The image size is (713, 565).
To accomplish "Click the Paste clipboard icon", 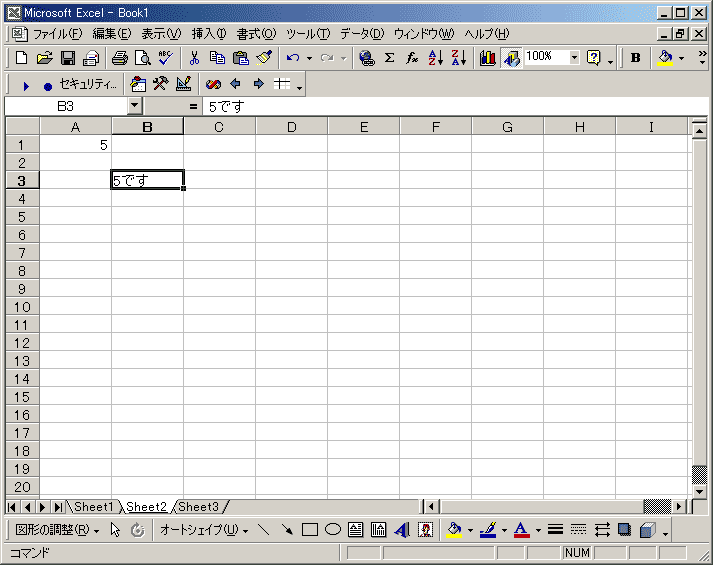I will point(241,58).
